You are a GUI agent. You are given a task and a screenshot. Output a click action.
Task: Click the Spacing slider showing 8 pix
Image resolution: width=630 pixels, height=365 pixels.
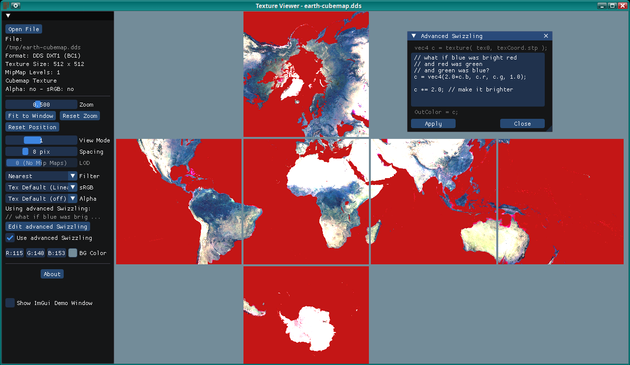pos(41,152)
